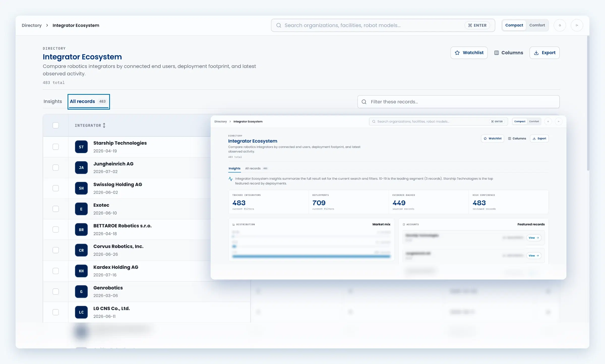The width and height of the screenshot is (605, 364).
Task: Click the BR avatar for BETTAROE Robotics
Action: 81,230
